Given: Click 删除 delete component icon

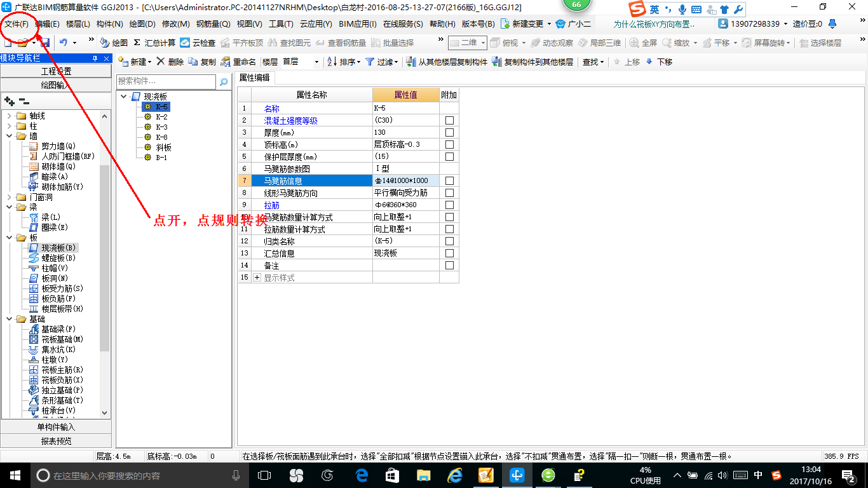Looking at the screenshot, I should [170, 62].
